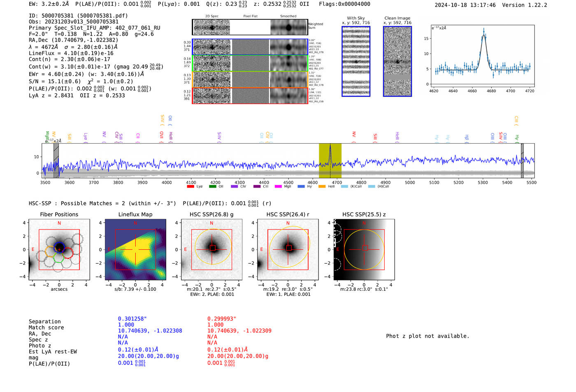
Task: Click the red 0.299993" separation value
Action: pyautogui.click(x=222, y=319)
